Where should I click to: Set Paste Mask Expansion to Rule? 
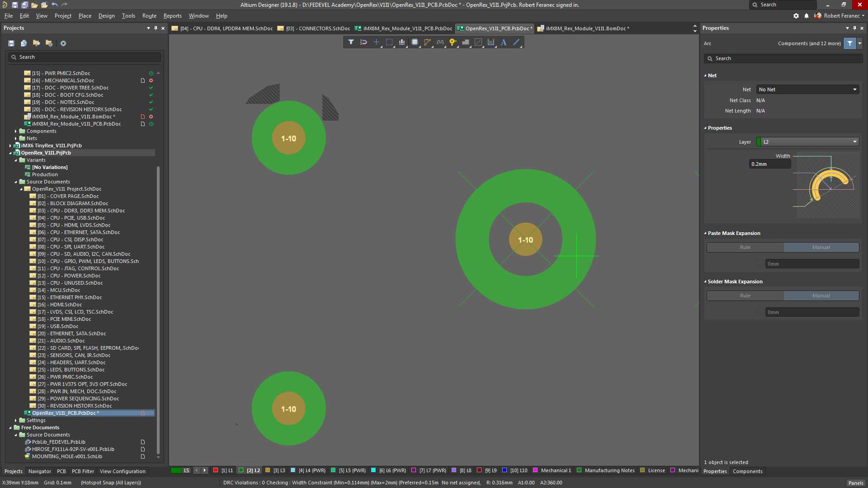tap(745, 247)
